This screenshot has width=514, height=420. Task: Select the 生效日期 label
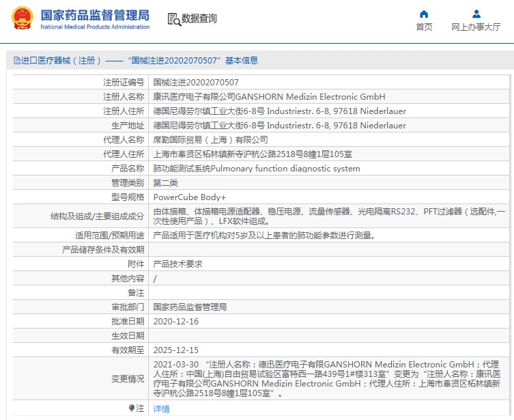pos(128,336)
